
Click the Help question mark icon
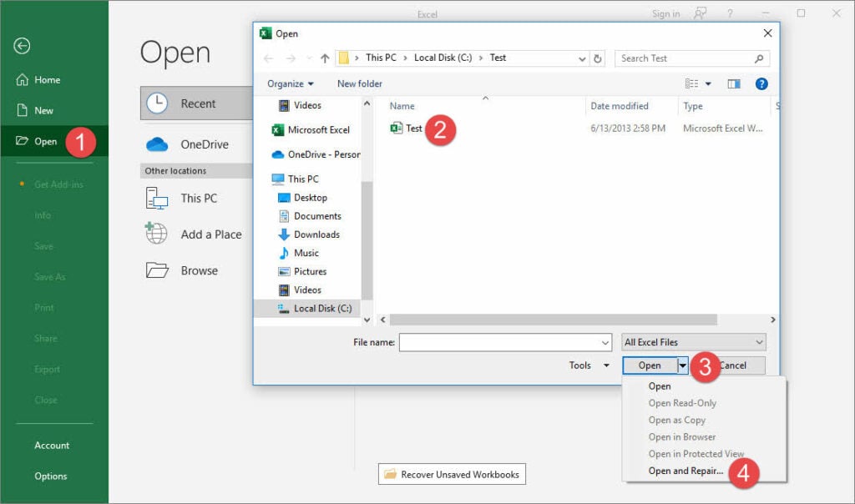(x=761, y=83)
